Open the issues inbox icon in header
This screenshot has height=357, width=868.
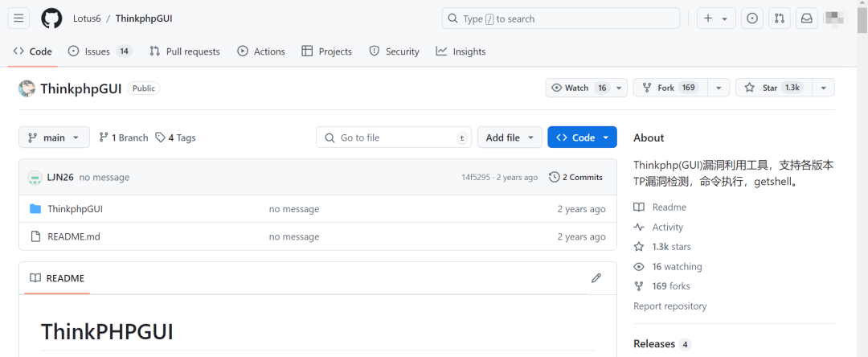[x=752, y=18]
